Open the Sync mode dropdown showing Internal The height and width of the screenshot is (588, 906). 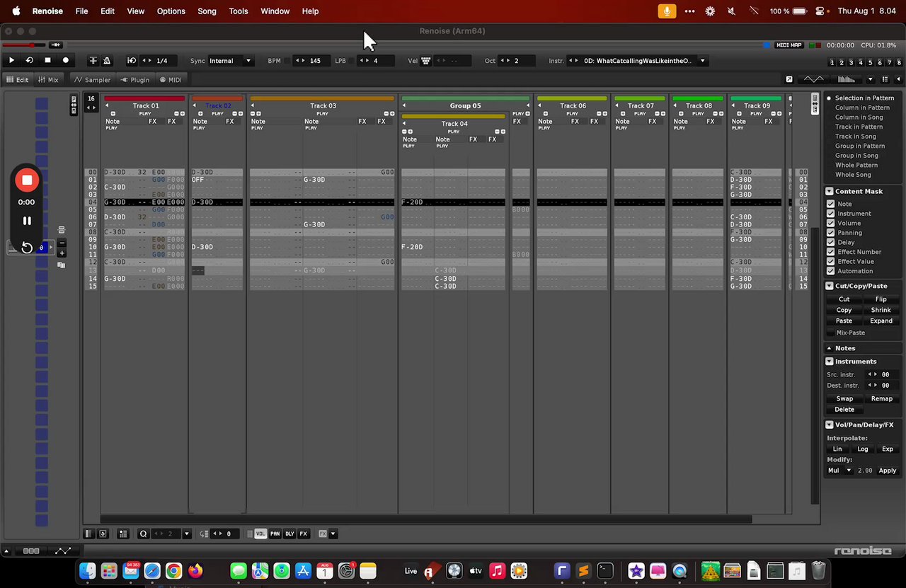[231, 61]
